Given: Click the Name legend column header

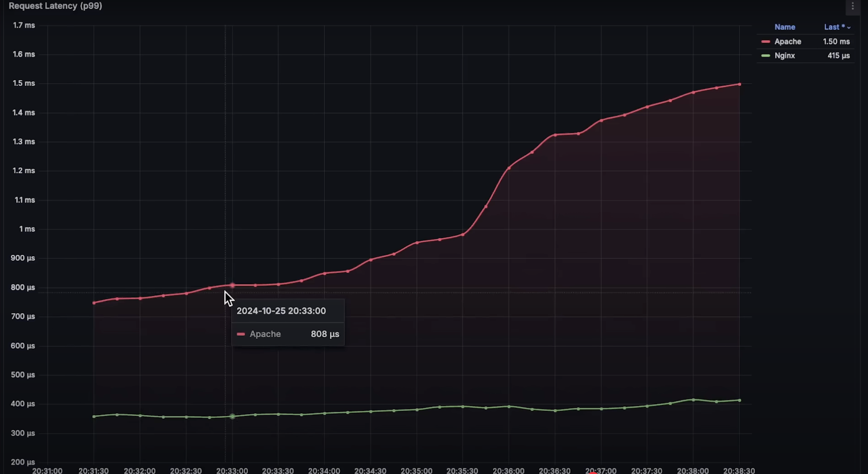Looking at the screenshot, I should 784,27.
